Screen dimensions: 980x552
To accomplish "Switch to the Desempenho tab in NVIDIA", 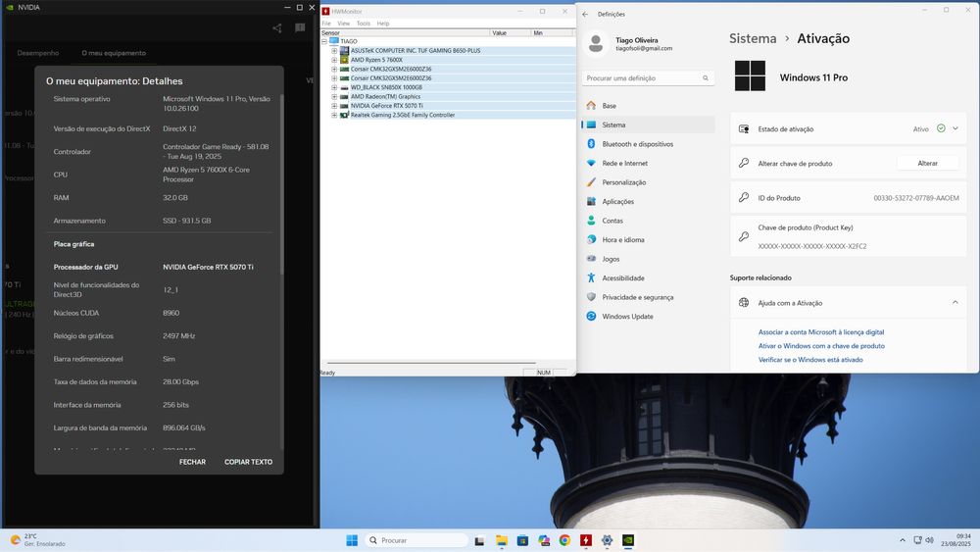I will coord(38,53).
